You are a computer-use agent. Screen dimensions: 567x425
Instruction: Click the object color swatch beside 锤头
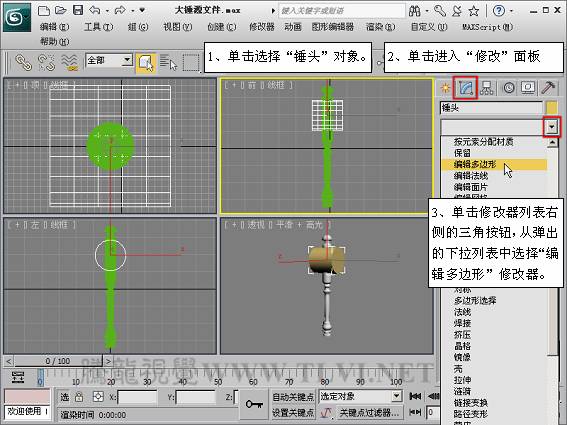552,108
